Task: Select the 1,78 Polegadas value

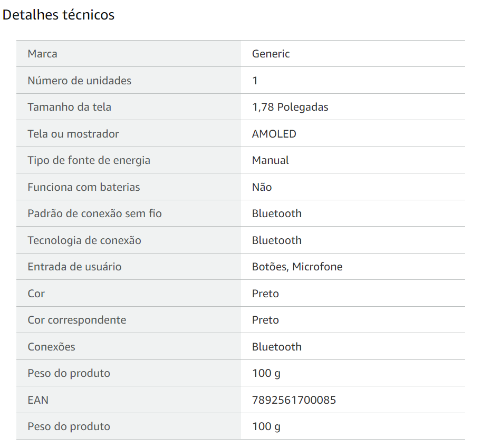Action: 290,107
